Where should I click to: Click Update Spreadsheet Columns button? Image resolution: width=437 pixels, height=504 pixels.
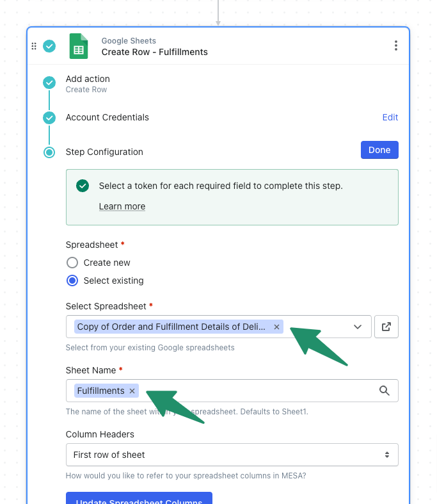(139, 499)
